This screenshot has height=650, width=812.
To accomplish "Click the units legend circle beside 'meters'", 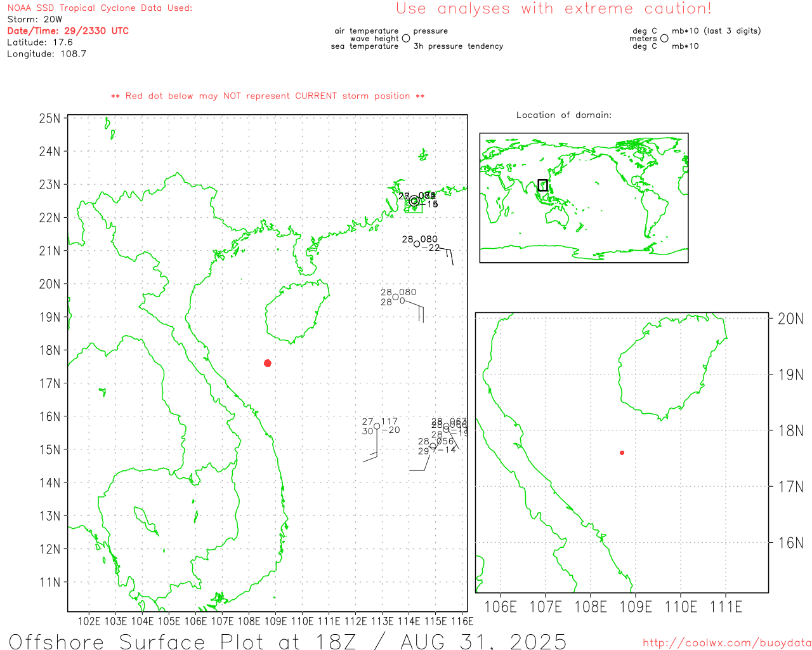I will [x=664, y=38].
